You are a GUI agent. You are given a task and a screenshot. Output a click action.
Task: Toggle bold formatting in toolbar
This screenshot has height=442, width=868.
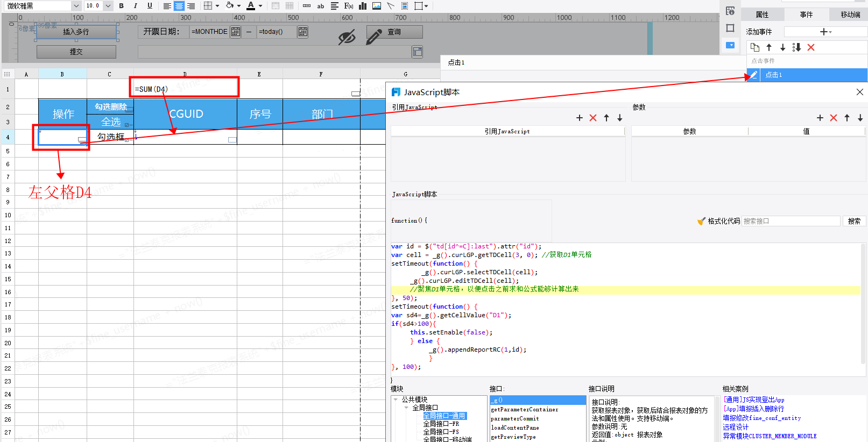[x=121, y=6]
